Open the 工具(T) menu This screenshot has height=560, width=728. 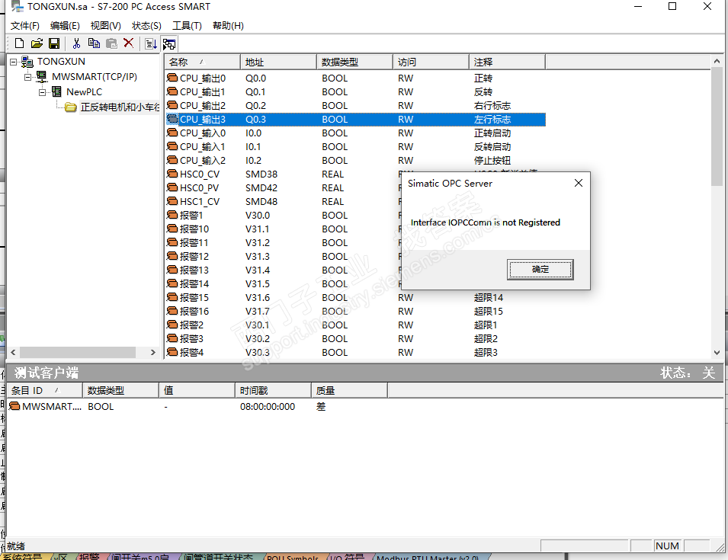click(x=187, y=25)
